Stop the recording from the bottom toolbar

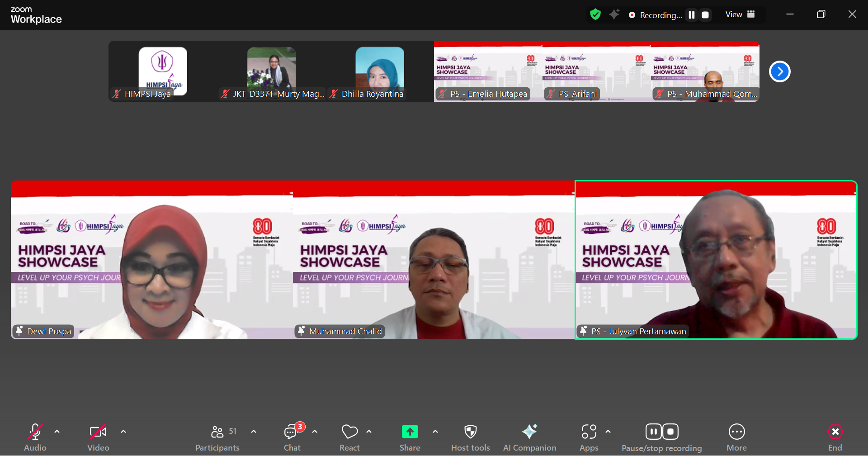pos(670,432)
